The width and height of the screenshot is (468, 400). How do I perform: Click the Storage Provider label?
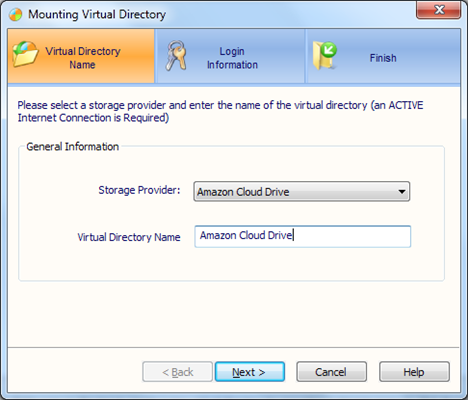click(x=139, y=190)
